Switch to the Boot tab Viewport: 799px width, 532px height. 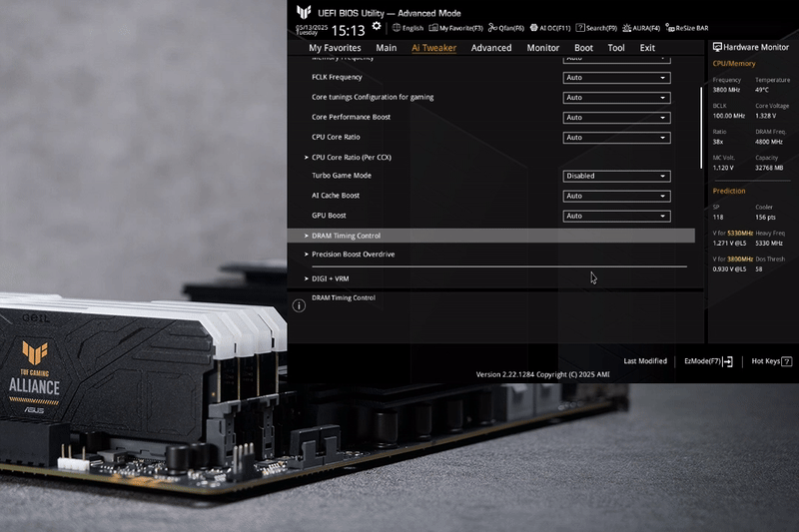[x=583, y=48]
